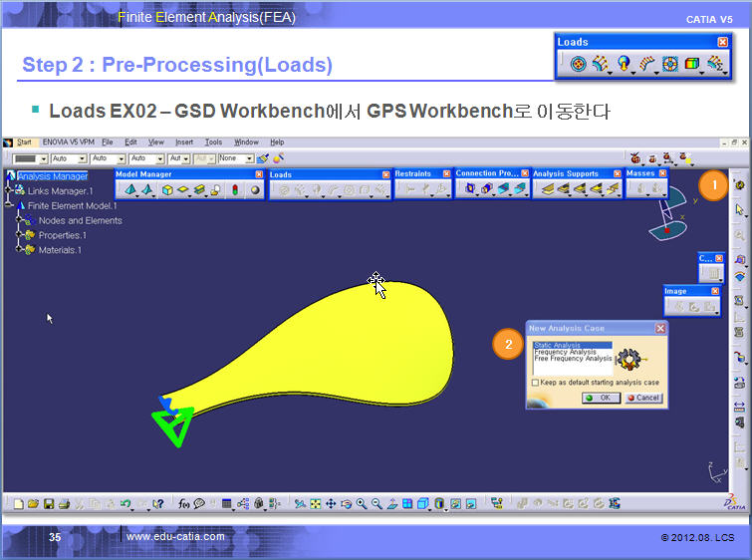Click Cancel in New Analysis Case dialog
Screen dimensions: 752x560
pos(642,398)
